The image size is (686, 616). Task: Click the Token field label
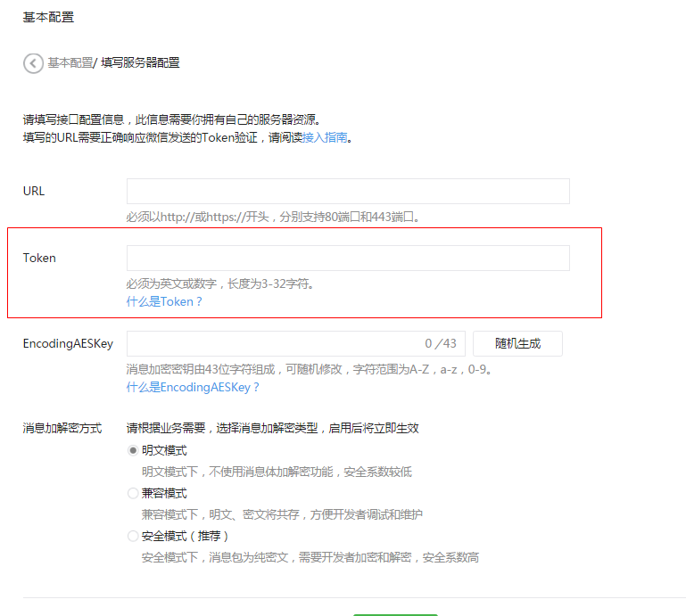[x=39, y=258]
